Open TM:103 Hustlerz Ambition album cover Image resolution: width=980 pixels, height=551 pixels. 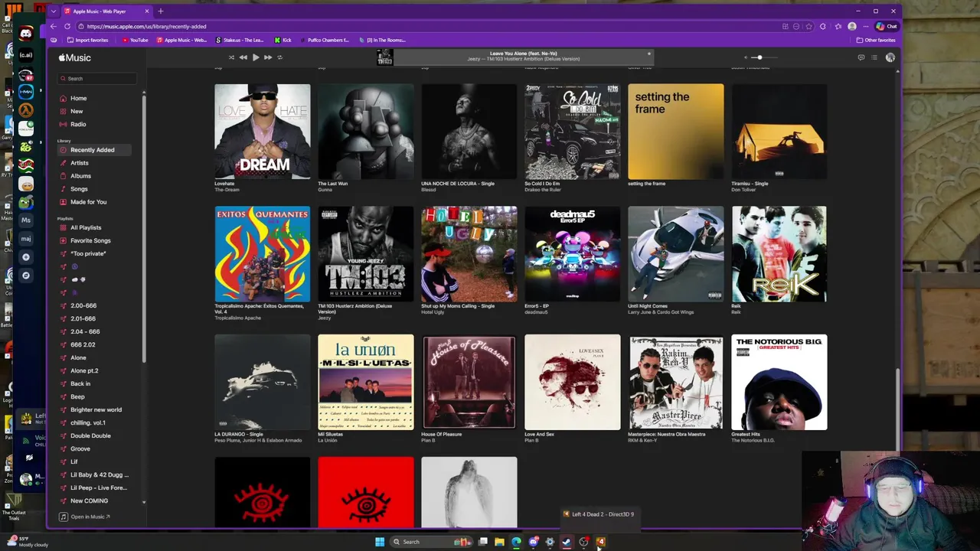pyautogui.click(x=366, y=253)
